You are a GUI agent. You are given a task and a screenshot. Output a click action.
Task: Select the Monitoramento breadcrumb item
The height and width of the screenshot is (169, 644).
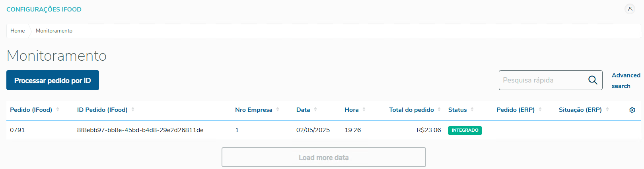tap(54, 31)
